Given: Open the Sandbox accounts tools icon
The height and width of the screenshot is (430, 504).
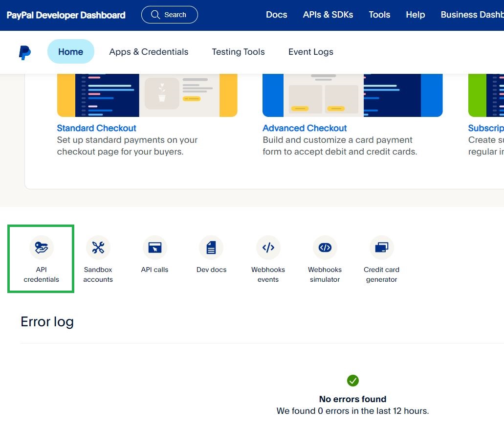Looking at the screenshot, I should tap(98, 248).
